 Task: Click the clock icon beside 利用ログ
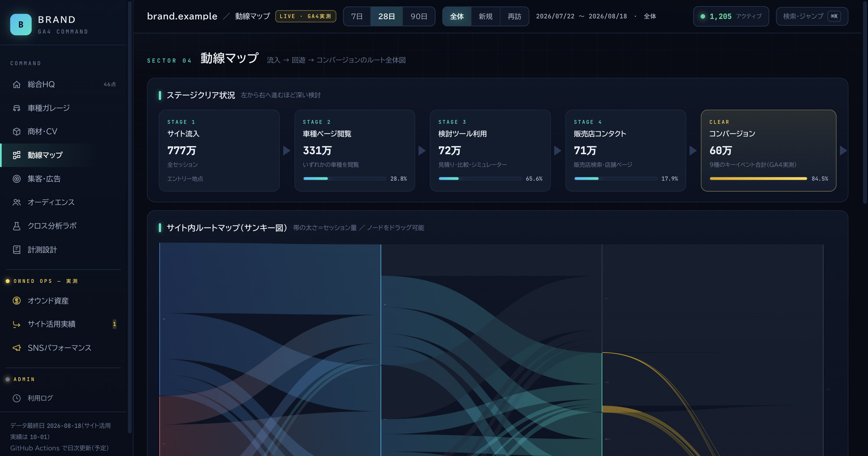pos(16,398)
